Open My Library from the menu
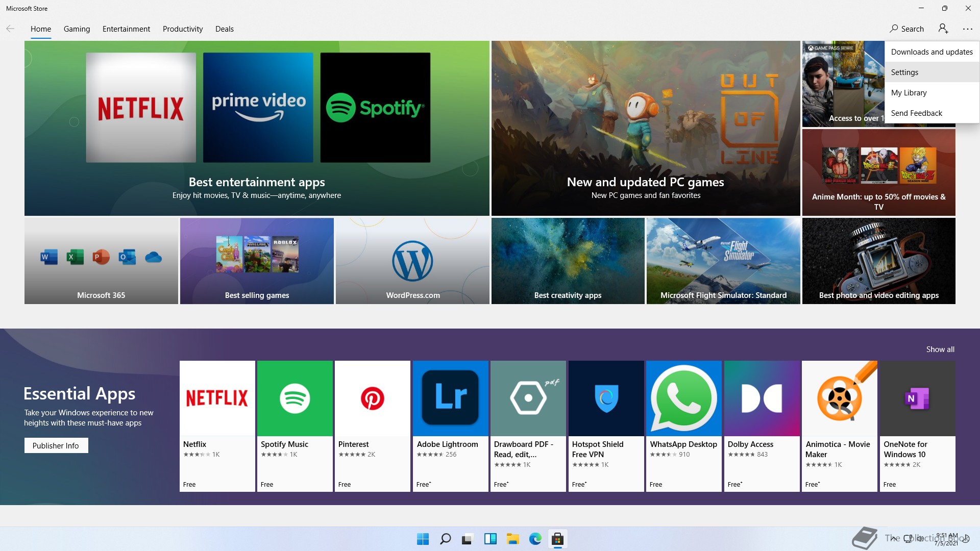Image resolution: width=980 pixels, height=551 pixels. pyautogui.click(x=932, y=92)
